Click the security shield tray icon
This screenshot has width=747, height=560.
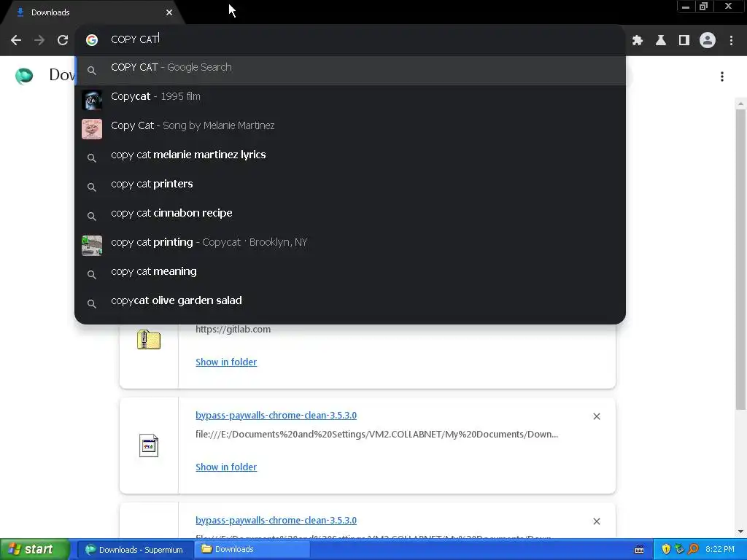click(666, 550)
